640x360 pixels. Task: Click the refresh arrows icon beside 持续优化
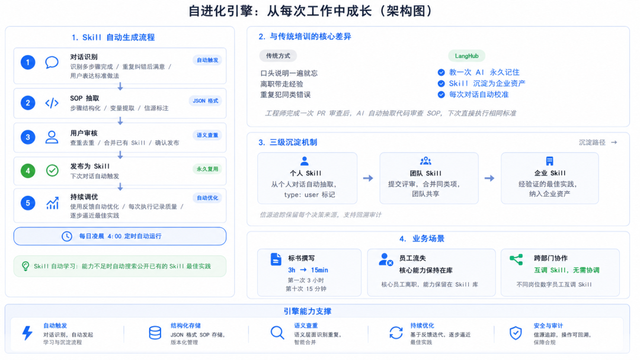click(x=396, y=333)
